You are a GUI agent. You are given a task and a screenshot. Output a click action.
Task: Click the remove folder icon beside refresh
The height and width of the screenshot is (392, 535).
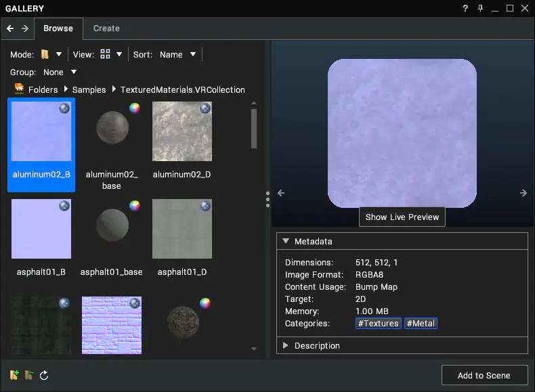point(29,375)
